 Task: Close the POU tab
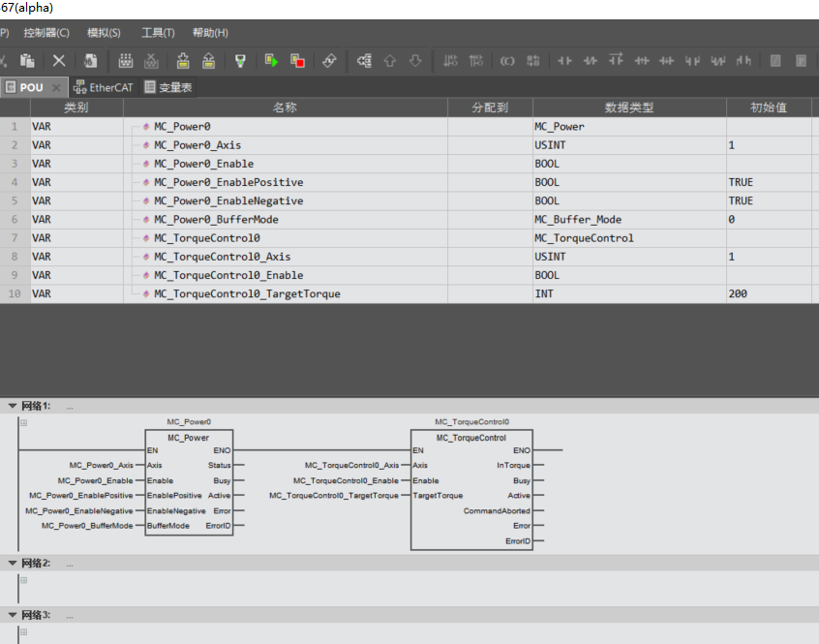[x=57, y=87]
